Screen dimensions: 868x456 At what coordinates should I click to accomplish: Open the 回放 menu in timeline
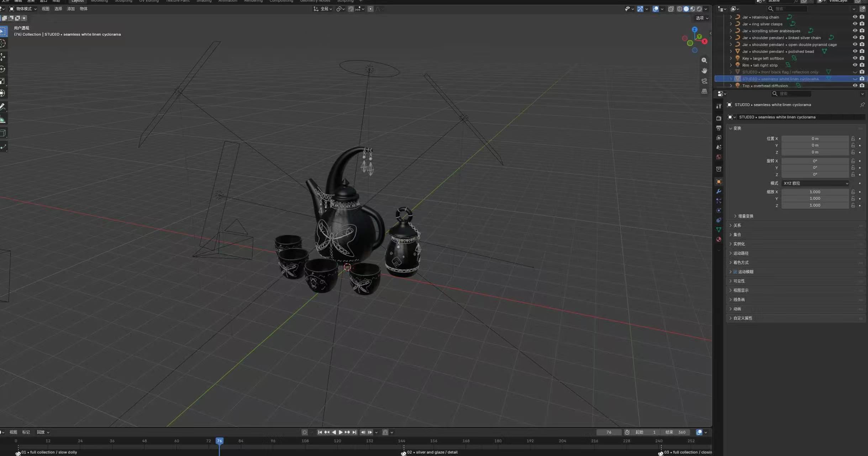pyautogui.click(x=43, y=432)
